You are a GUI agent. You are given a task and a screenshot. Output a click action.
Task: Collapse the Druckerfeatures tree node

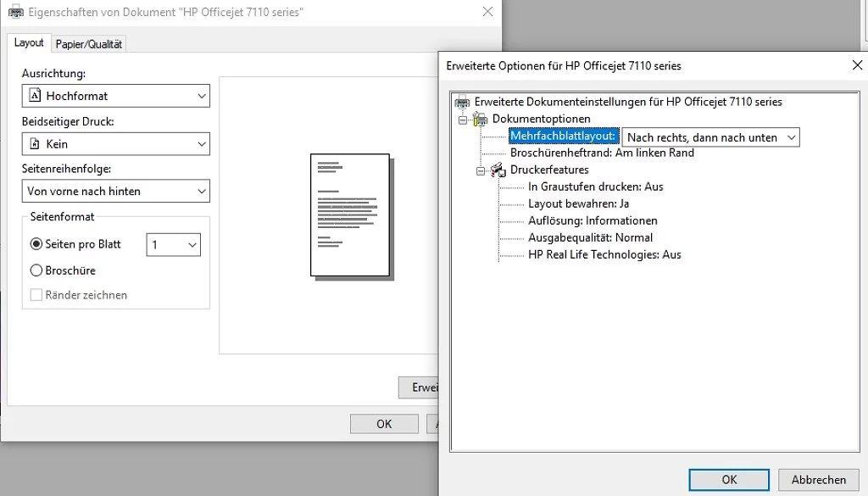(x=481, y=171)
